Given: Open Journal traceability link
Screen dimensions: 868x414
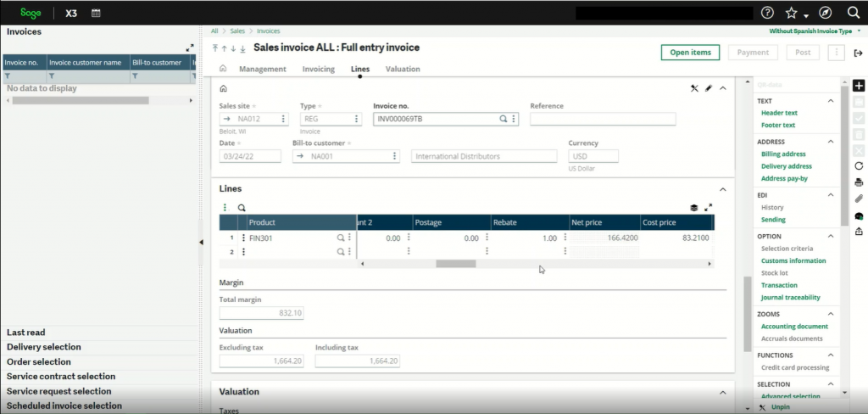Looking at the screenshot, I should coord(791,298).
